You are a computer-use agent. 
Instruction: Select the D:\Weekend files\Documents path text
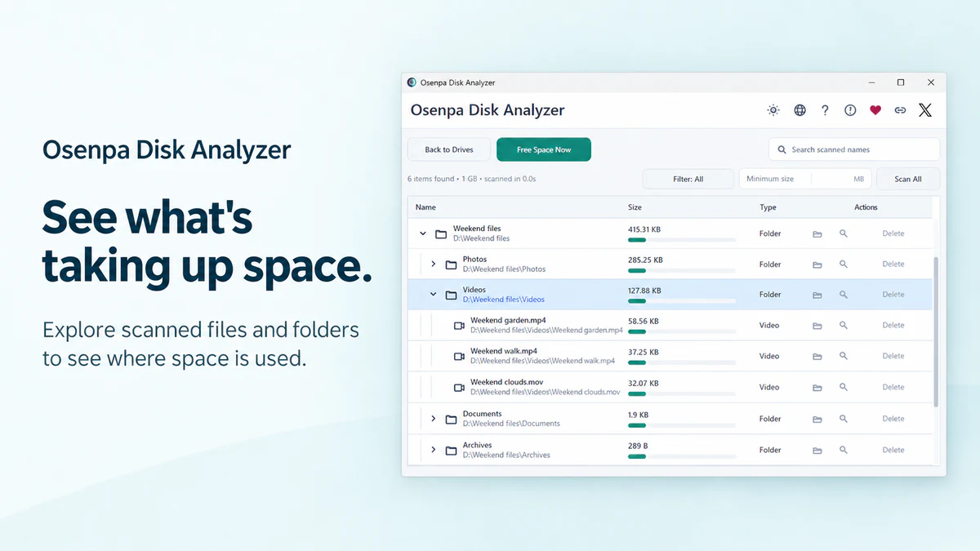point(511,424)
